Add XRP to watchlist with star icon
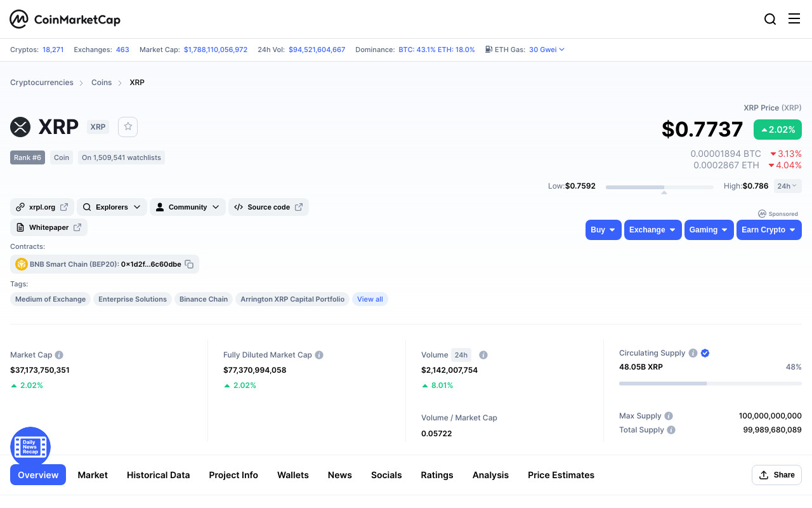Screen dimensions: 812x508 (x=128, y=126)
